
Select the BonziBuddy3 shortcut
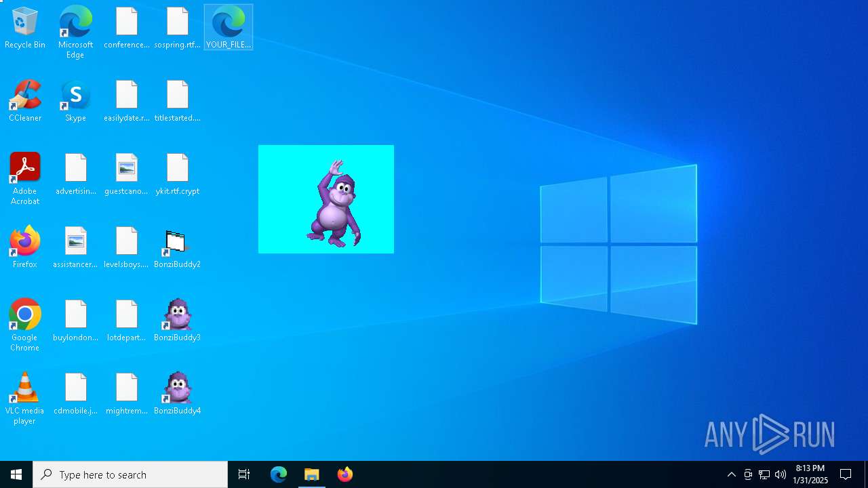[178, 321]
